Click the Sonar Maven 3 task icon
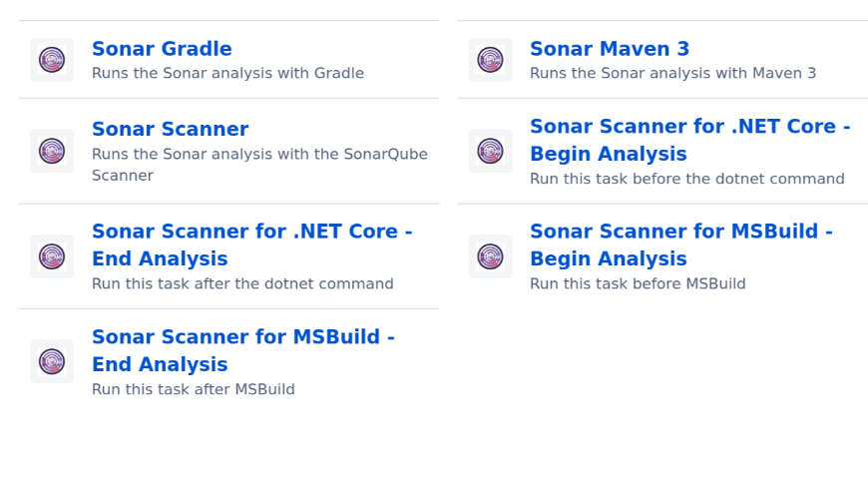868x494 pixels. point(491,60)
